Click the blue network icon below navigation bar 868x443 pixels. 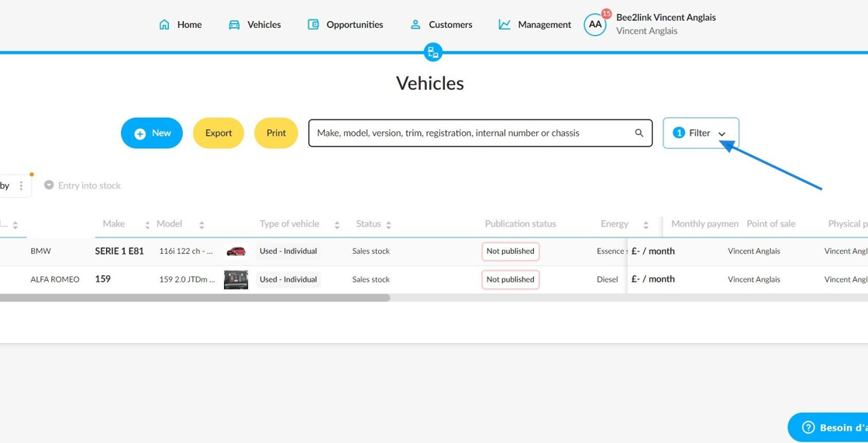pos(433,52)
